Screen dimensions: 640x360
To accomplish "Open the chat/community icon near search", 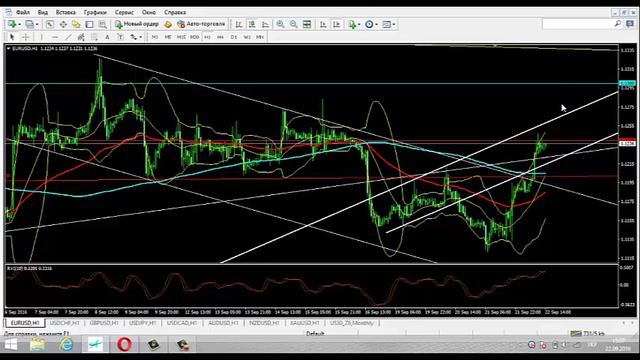I will (630, 24).
